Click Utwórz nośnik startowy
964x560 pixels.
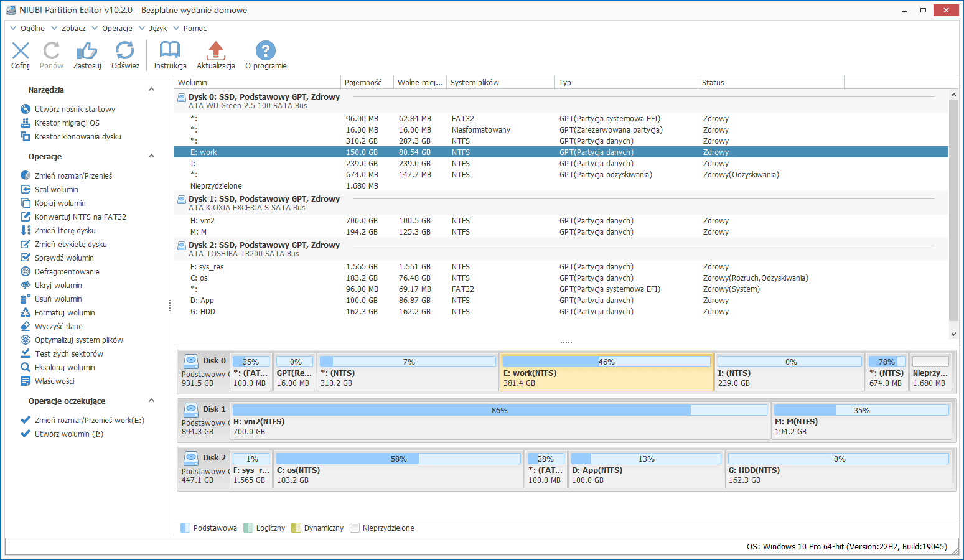click(75, 110)
